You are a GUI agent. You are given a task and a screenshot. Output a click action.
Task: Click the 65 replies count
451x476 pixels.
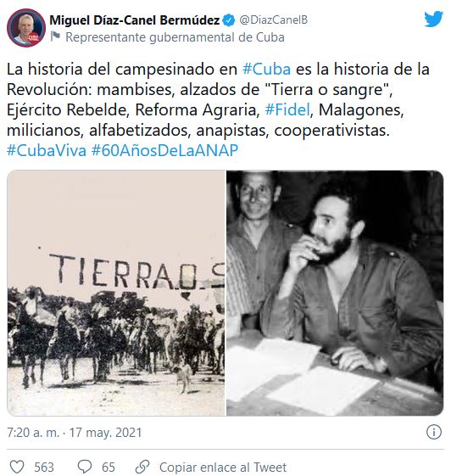pos(109,468)
